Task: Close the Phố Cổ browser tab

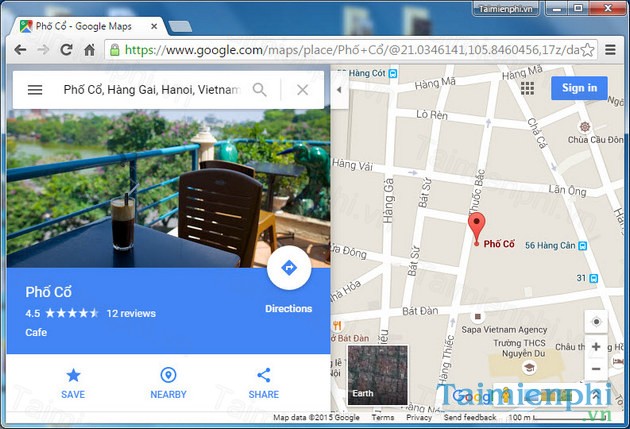Action: 154,27
